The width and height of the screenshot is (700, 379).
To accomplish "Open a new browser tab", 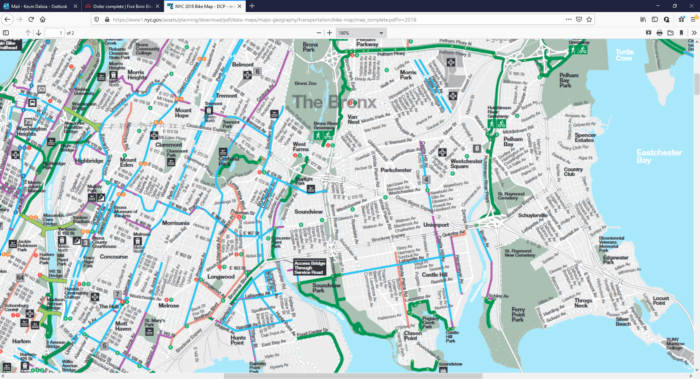I will point(252,6).
